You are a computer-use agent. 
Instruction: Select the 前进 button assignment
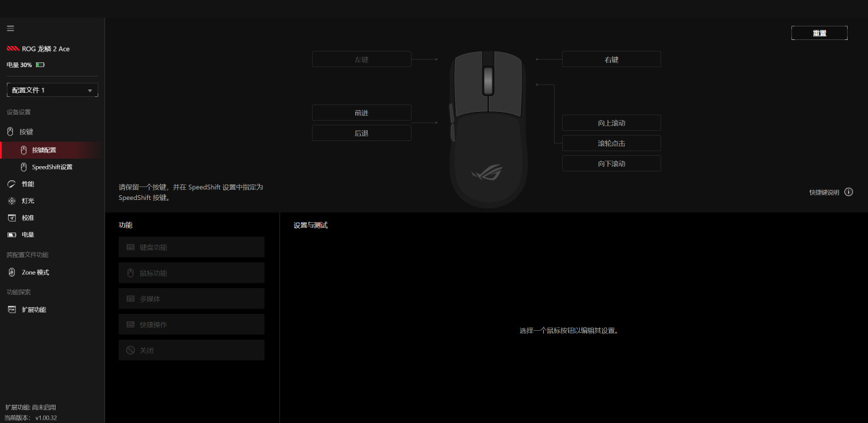[361, 113]
